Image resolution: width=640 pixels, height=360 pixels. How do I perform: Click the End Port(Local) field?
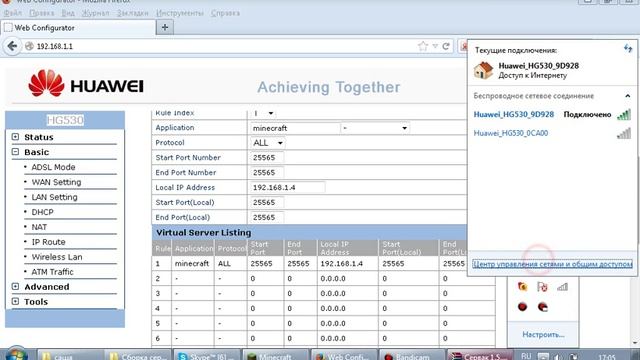pos(267,218)
